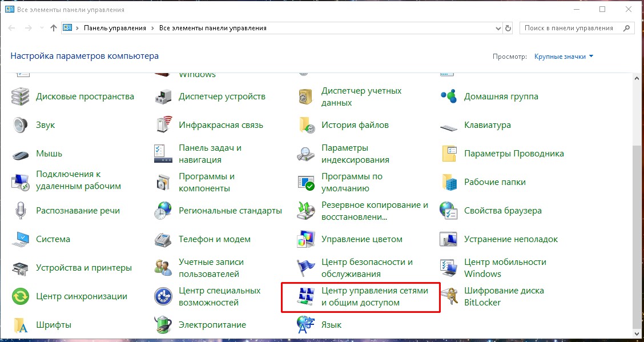The image size is (644, 342).
Task: Open Учетные записи пользователей icon
Action: tap(163, 268)
